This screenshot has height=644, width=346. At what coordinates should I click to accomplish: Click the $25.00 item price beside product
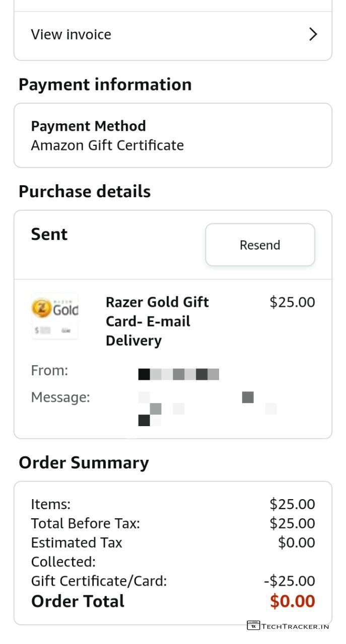pyautogui.click(x=292, y=302)
